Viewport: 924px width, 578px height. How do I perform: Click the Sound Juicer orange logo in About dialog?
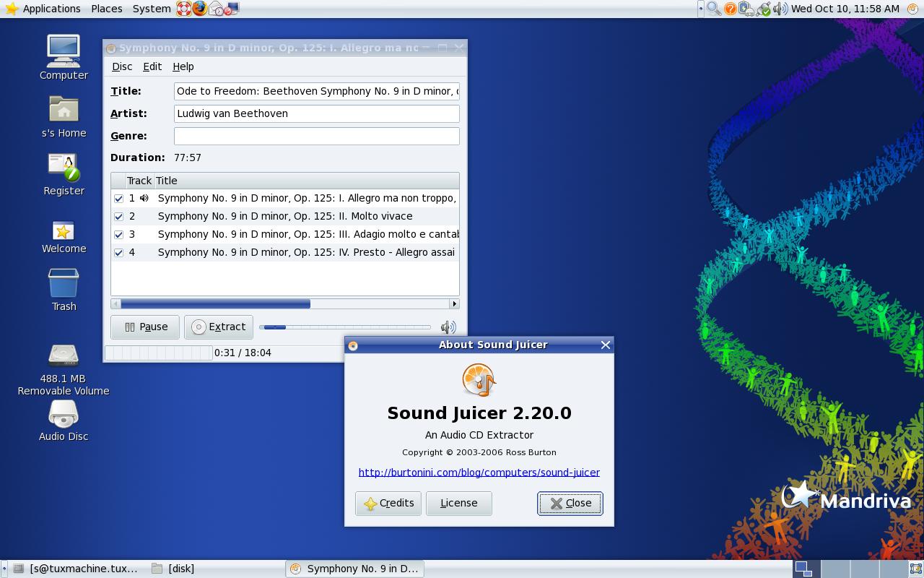[479, 380]
